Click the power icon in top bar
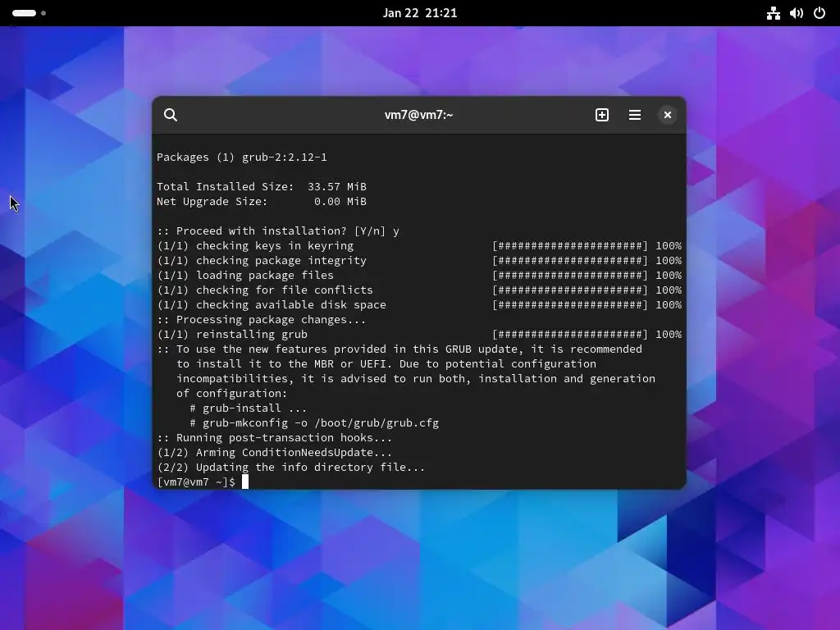 tap(819, 13)
